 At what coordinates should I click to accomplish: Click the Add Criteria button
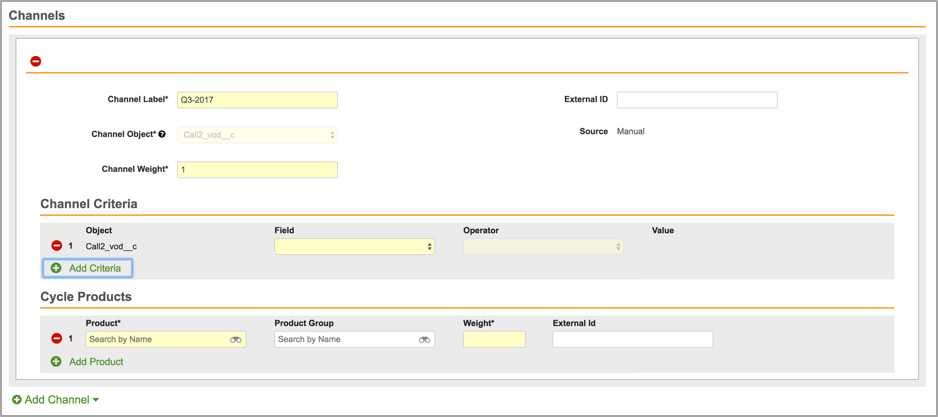pos(88,268)
